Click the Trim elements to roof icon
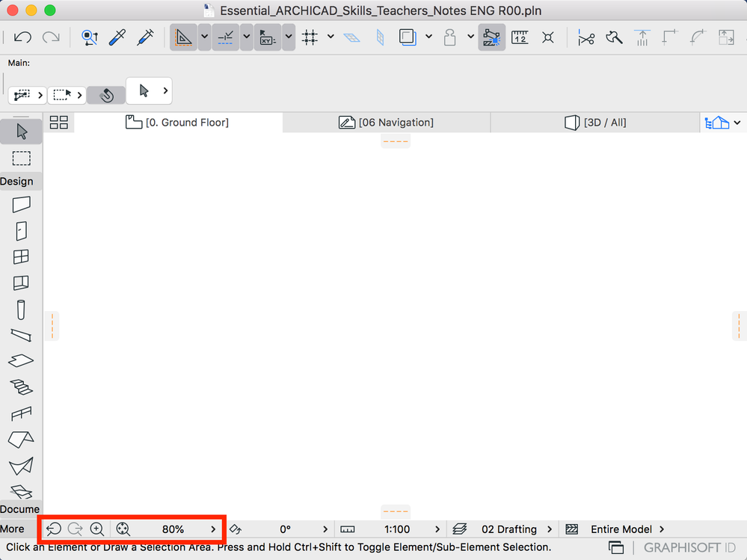This screenshot has width=747, height=560. [x=642, y=37]
